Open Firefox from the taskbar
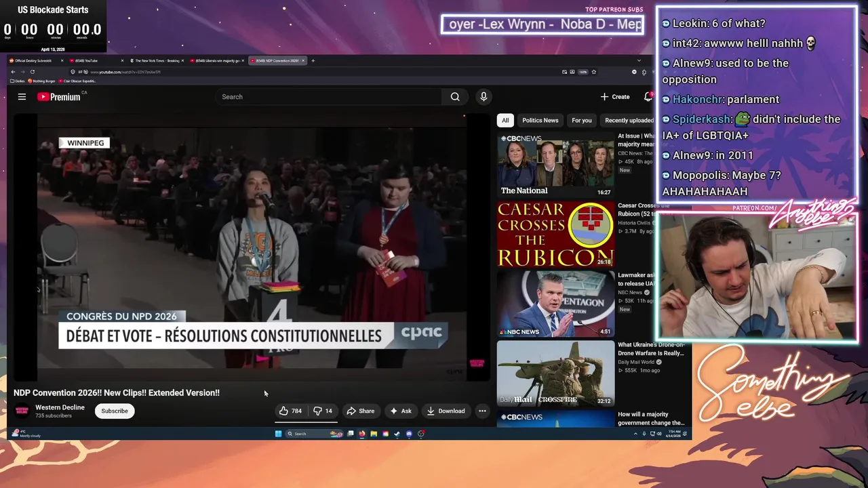 tap(362, 434)
